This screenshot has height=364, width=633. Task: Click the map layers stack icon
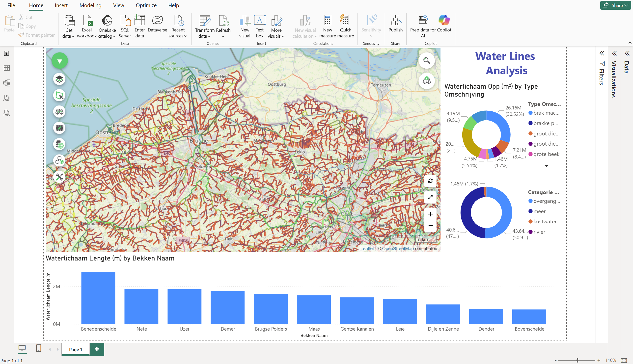click(59, 79)
